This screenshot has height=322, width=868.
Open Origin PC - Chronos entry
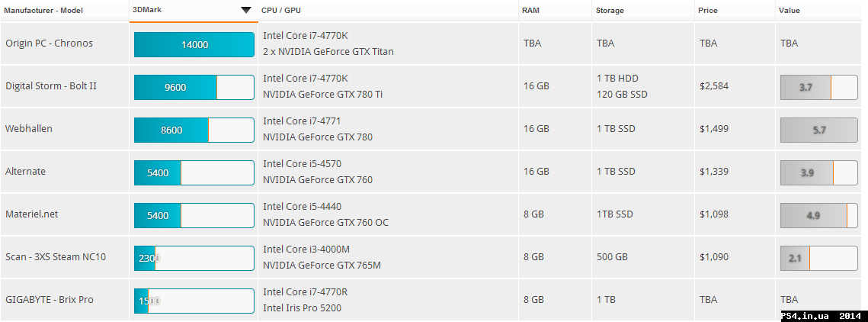(x=49, y=43)
